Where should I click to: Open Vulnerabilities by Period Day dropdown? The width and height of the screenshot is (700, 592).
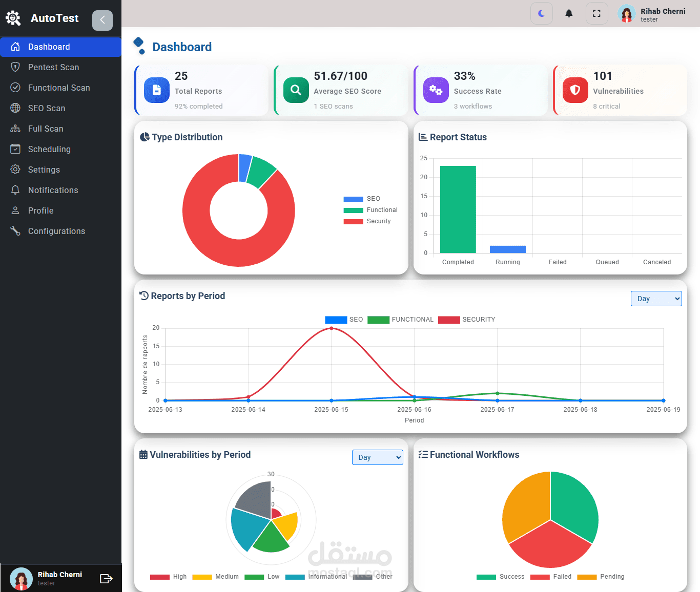point(377,457)
